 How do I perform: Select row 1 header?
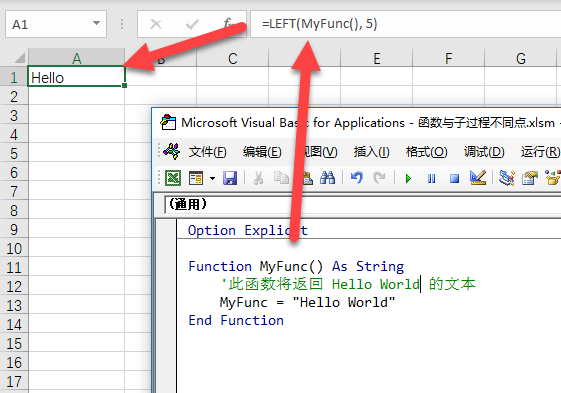(14, 77)
